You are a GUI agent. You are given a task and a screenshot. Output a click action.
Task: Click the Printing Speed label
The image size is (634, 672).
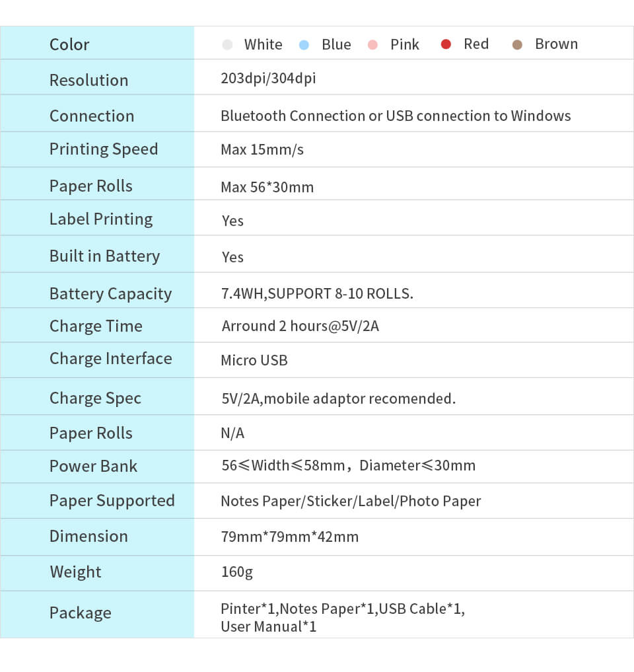pos(104,149)
